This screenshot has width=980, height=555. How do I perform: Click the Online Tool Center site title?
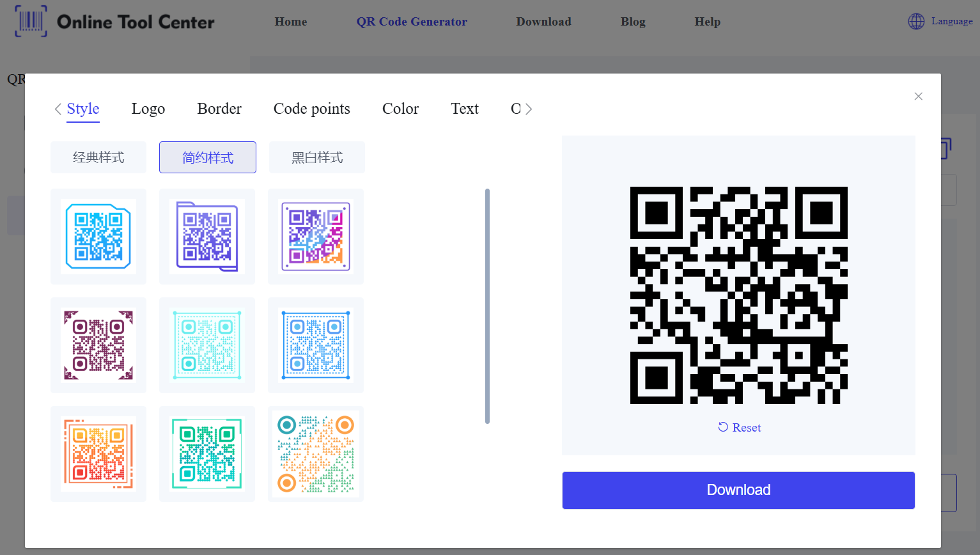coord(136,22)
